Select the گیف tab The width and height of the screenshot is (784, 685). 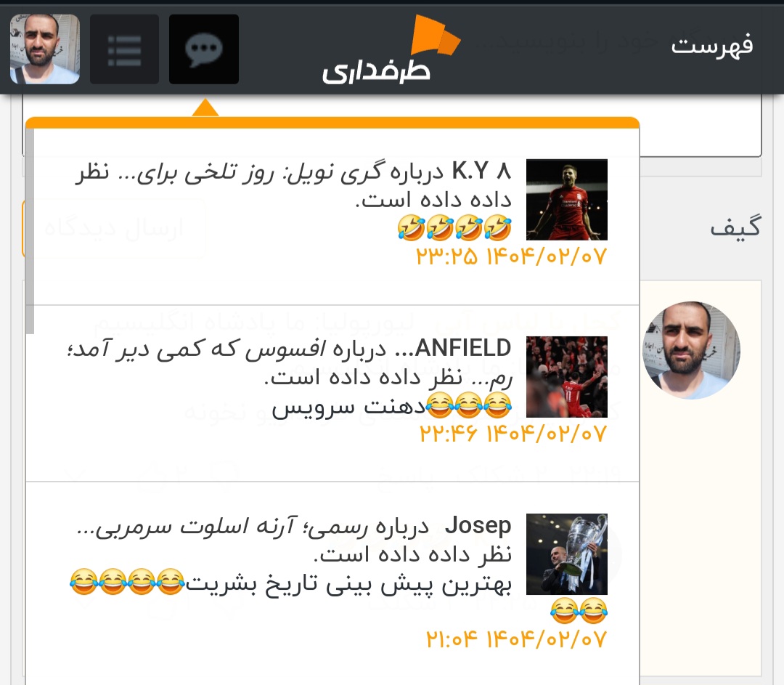click(735, 227)
